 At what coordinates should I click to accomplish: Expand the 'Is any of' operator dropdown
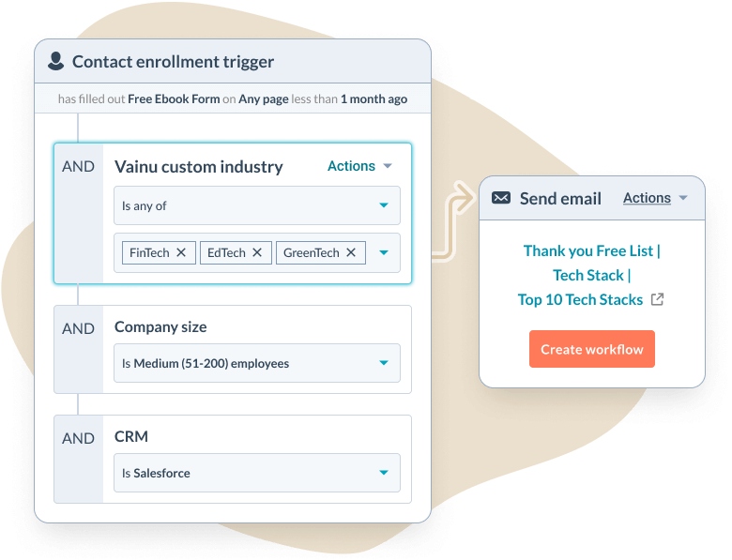point(383,205)
